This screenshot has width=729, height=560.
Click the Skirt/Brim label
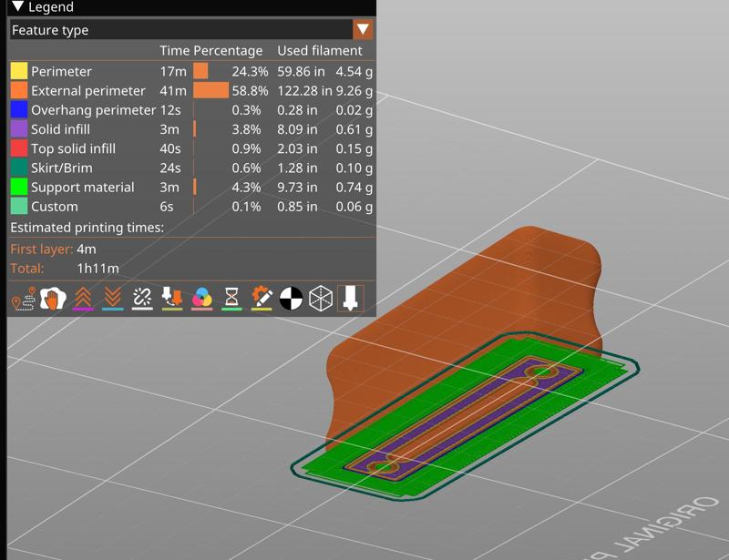click(61, 168)
